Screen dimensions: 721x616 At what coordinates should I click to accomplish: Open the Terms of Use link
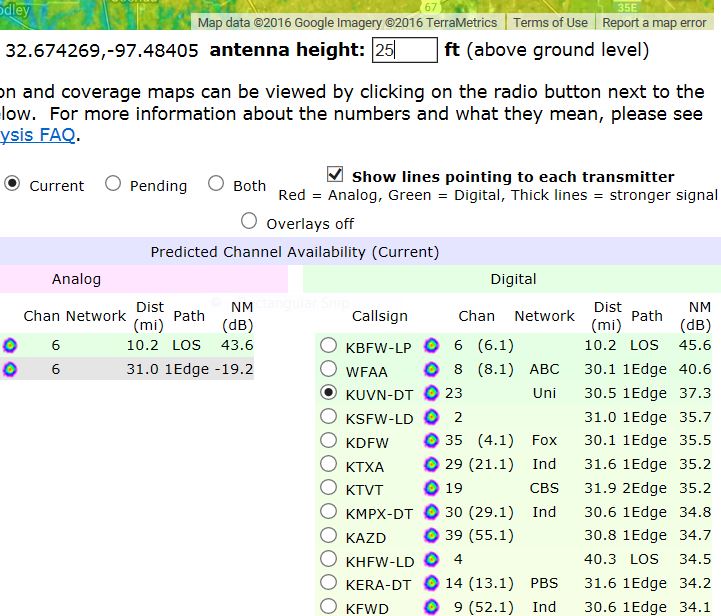pos(550,22)
